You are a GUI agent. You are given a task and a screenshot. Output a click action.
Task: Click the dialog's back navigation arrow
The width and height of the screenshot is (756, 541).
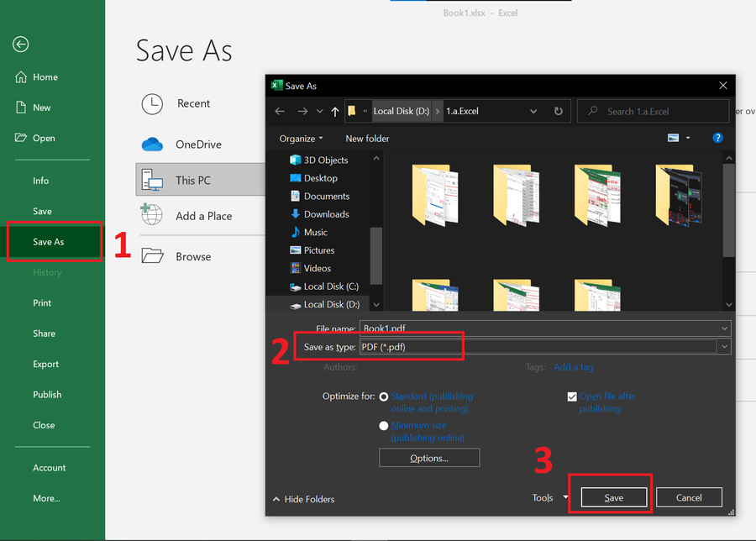click(280, 112)
